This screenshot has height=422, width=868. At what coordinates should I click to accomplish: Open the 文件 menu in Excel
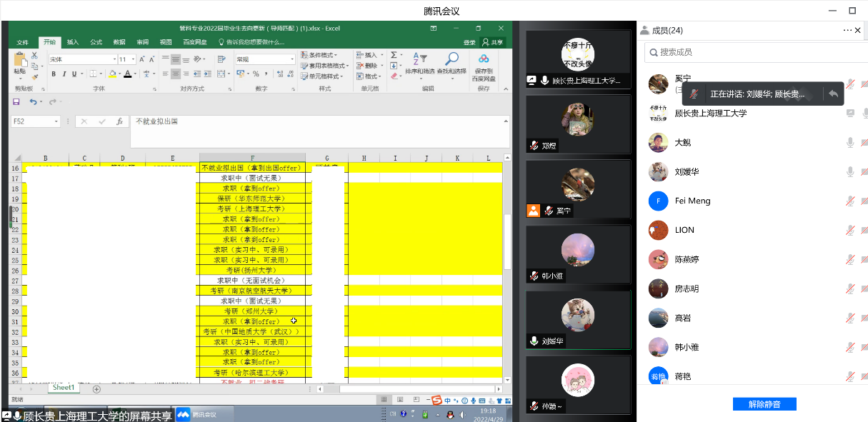(23, 42)
